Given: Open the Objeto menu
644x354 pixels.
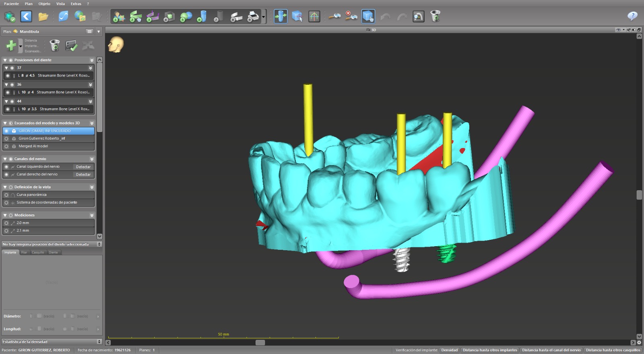Looking at the screenshot, I should coord(44,4).
